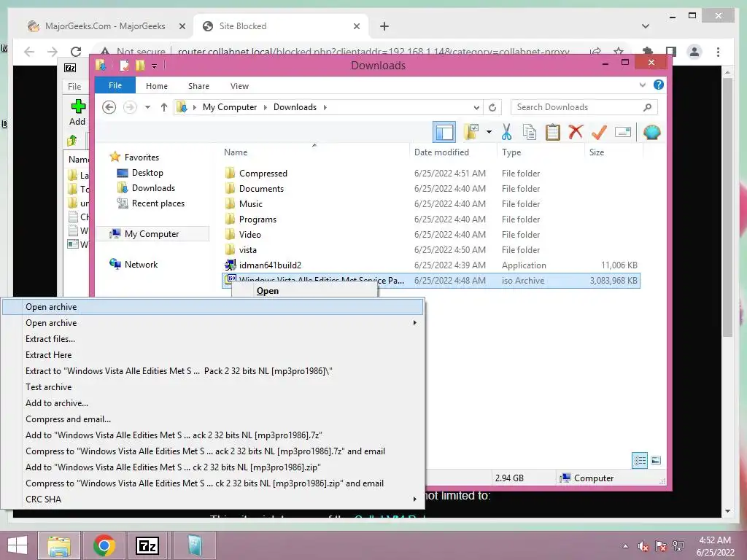This screenshot has width=747, height=560.
Task: Choose Test archive
Action: click(49, 387)
